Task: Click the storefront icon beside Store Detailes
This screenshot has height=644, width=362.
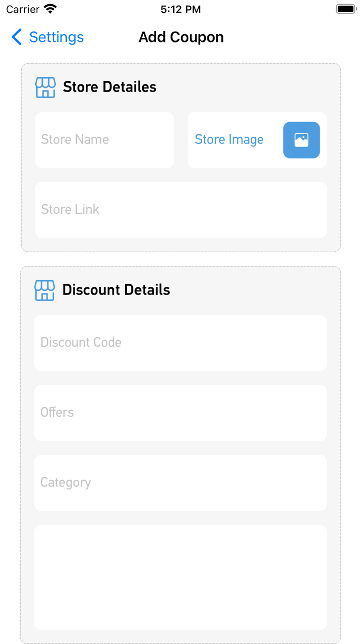Action: (46, 87)
